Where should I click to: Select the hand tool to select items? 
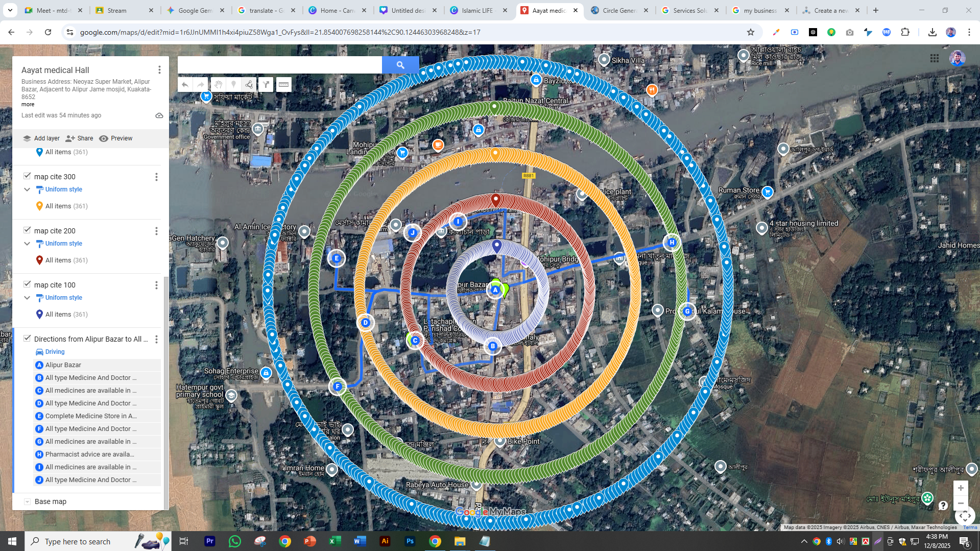(x=218, y=84)
